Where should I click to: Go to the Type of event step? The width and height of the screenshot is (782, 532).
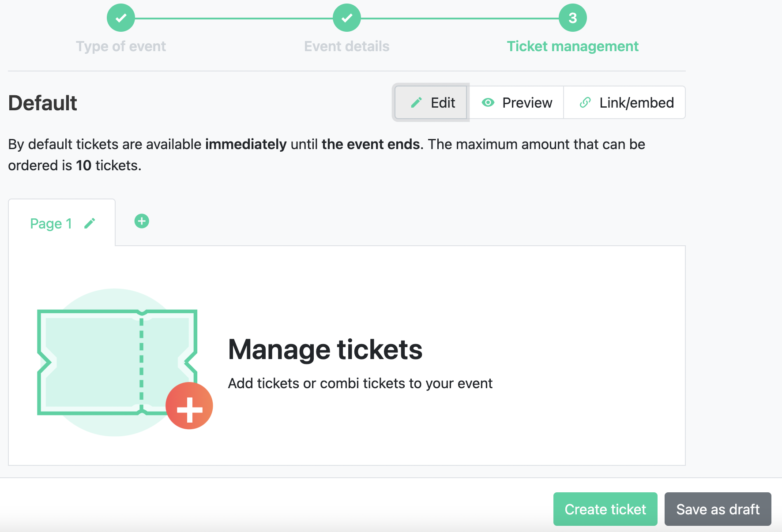click(121, 46)
